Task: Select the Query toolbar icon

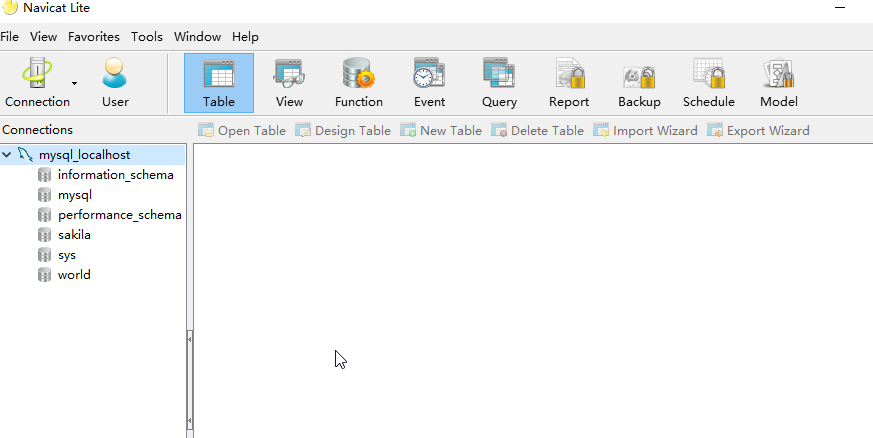Action: click(499, 82)
